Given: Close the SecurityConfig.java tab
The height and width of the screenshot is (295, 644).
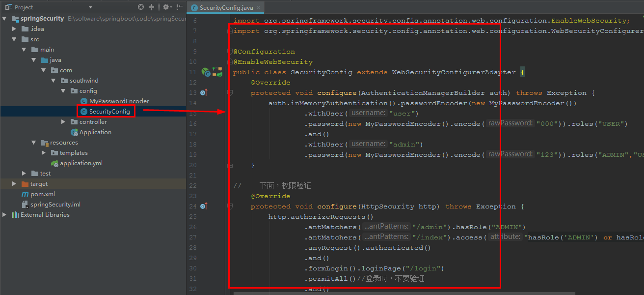Looking at the screenshot, I should point(259,7).
